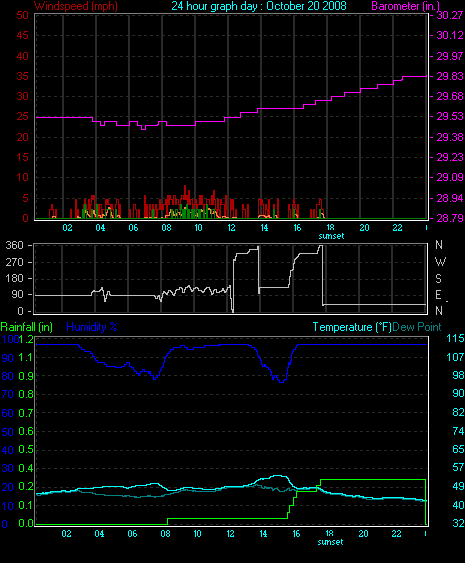Click the 30.27 barometer scale value
Viewport: 465px width, 563px height.
pos(449,15)
